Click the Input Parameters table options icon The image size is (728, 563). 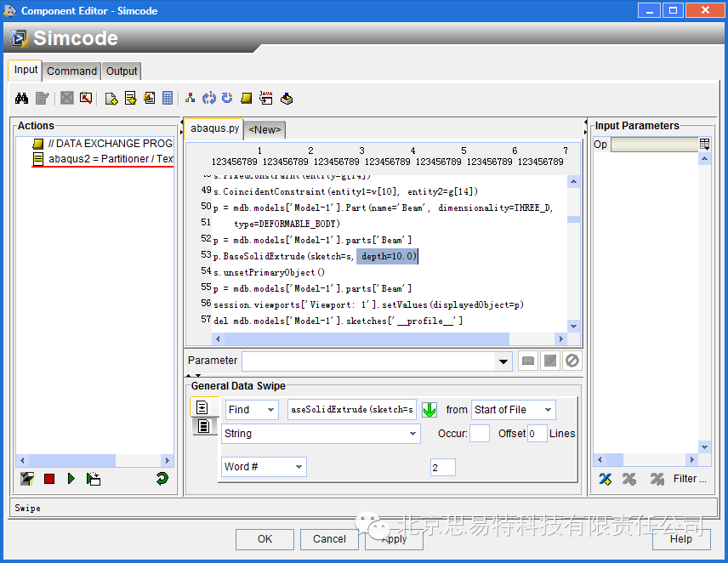coord(704,145)
